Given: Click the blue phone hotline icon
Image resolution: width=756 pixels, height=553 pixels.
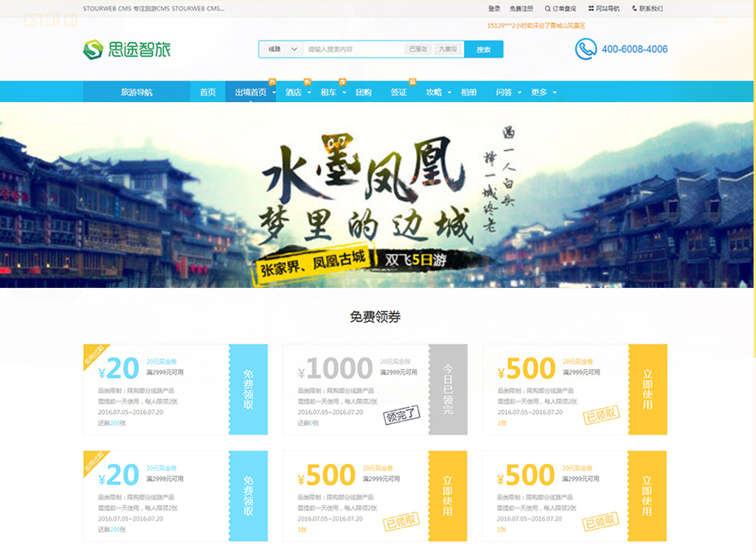Looking at the screenshot, I should point(585,49).
